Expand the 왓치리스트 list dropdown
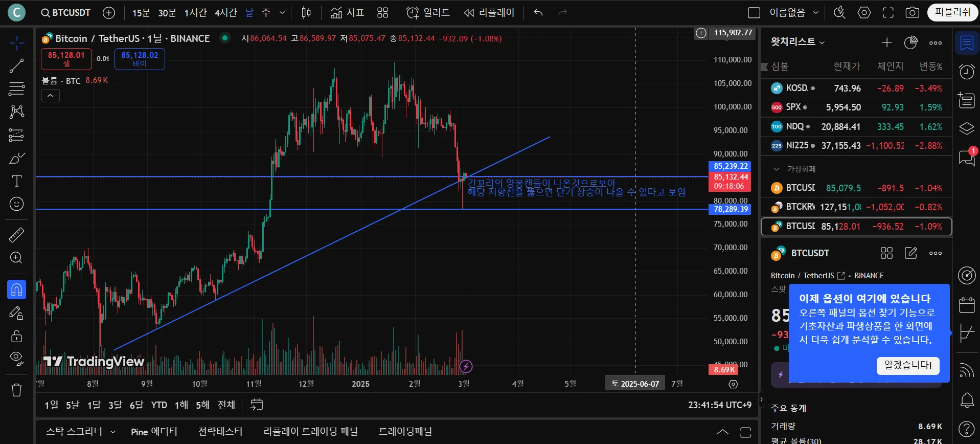Viewport: 980px width, 444px height. click(x=797, y=42)
